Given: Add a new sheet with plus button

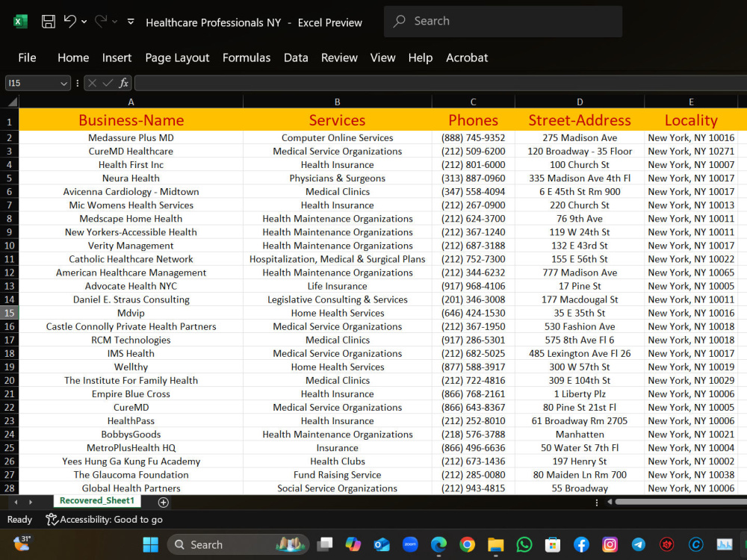Looking at the screenshot, I should (x=163, y=503).
